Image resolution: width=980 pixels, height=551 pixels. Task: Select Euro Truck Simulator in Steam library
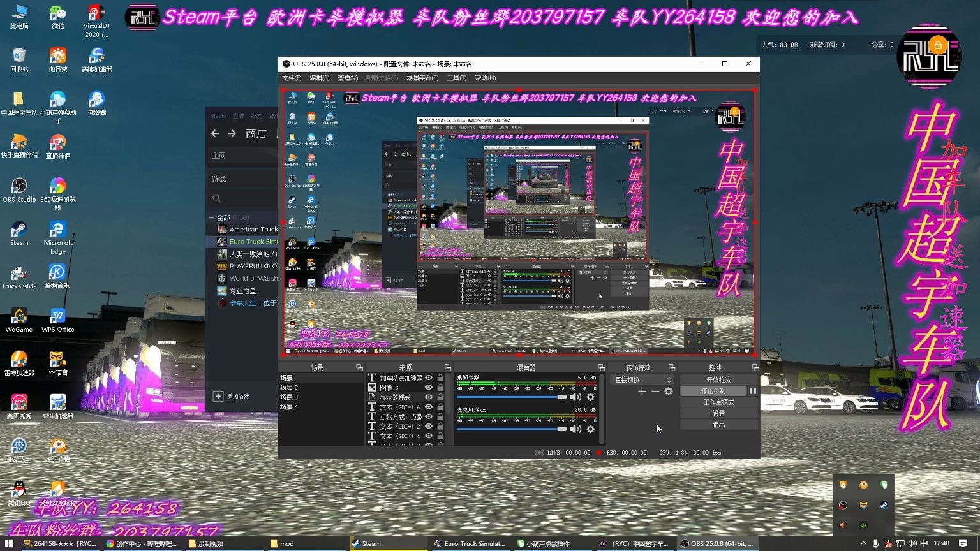tap(242, 242)
